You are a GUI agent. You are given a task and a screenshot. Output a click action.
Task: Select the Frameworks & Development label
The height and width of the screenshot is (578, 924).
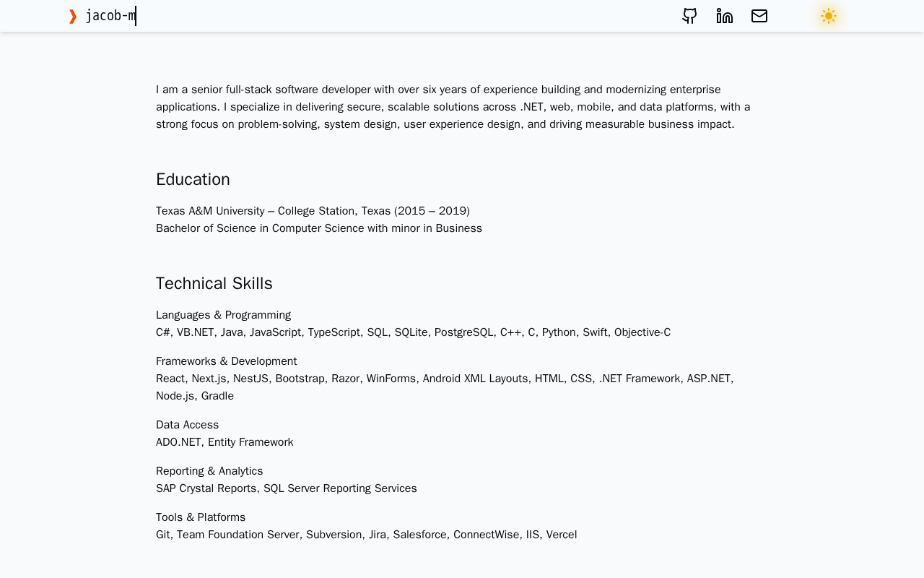[227, 361]
